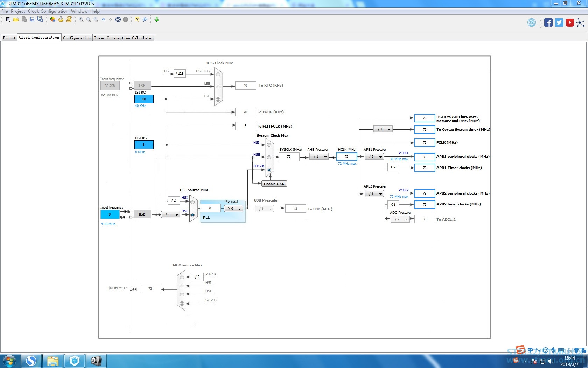Select HSE_RTC in the RTC Clock Mux
Image resolution: width=588 pixels, height=368 pixels.
[218, 74]
